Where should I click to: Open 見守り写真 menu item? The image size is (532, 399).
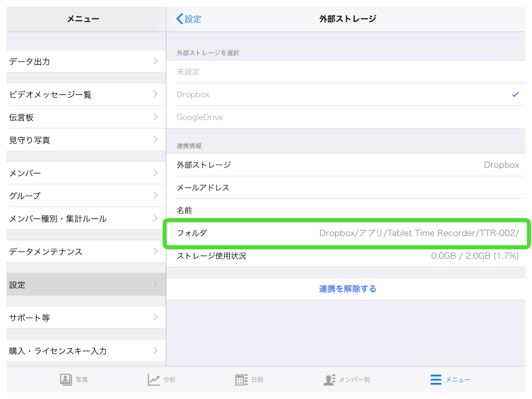click(86, 140)
